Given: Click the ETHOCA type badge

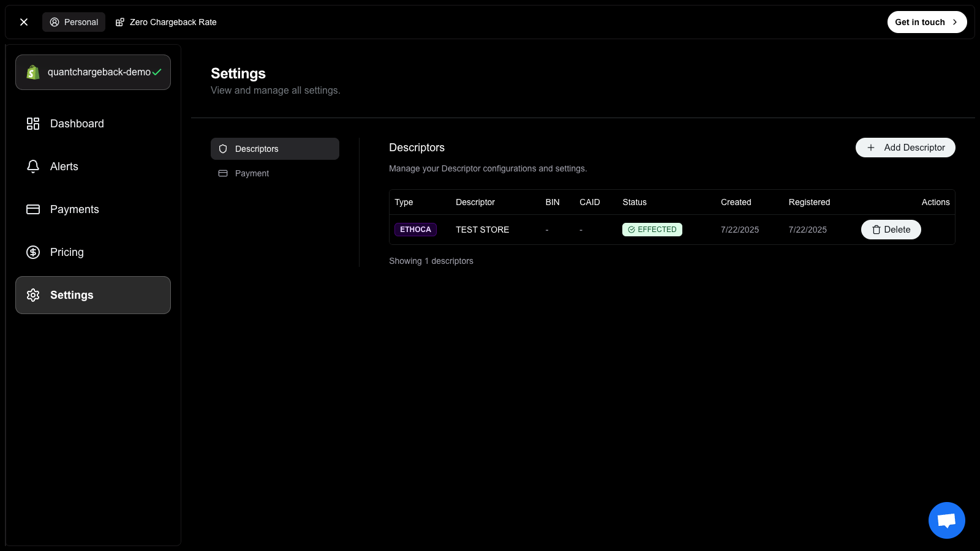Looking at the screenshot, I should tap(415, 230).
